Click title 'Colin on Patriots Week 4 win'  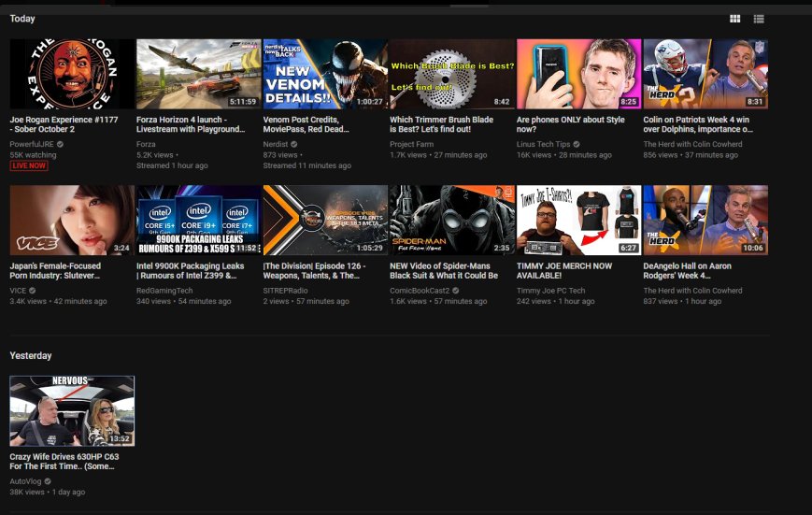[698, 124]
